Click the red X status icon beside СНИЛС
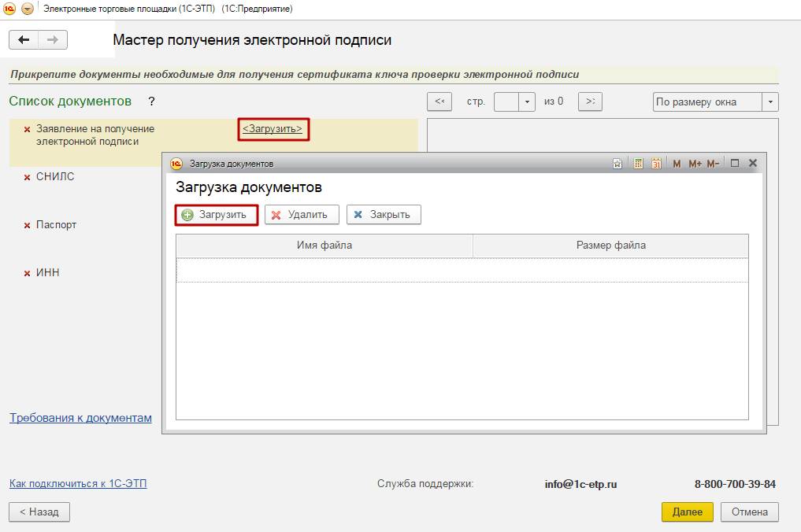 [x=27, y=177]
